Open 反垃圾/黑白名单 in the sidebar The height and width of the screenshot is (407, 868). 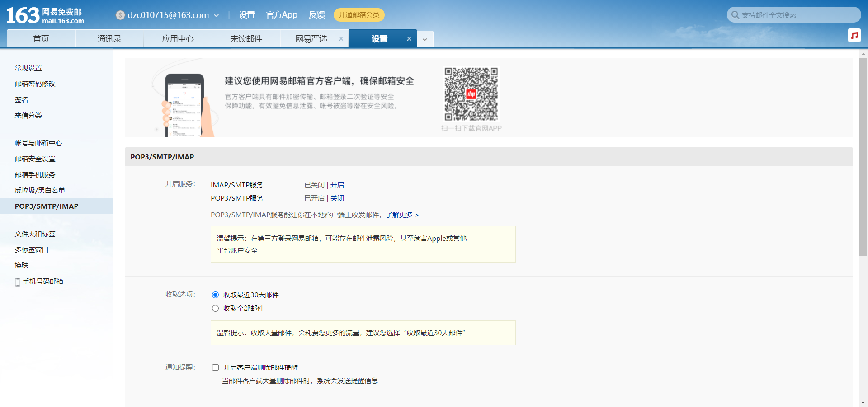(x=40, y=190)
